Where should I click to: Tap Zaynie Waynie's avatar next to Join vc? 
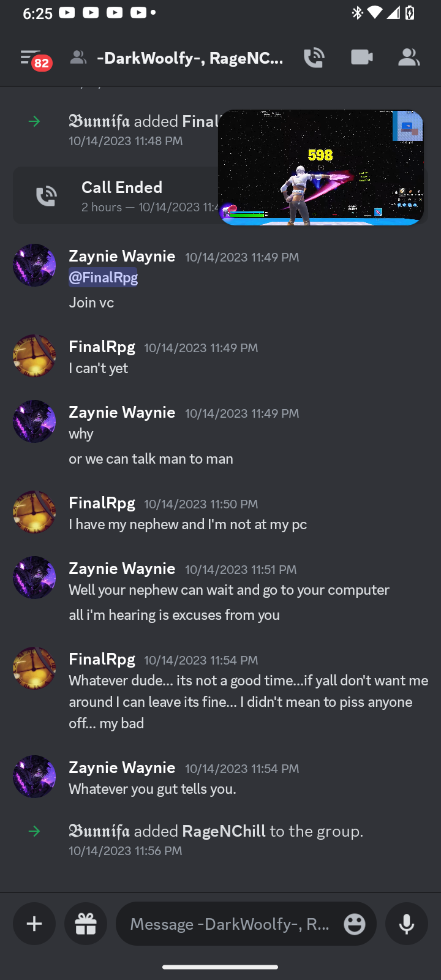tap(34, 265)
